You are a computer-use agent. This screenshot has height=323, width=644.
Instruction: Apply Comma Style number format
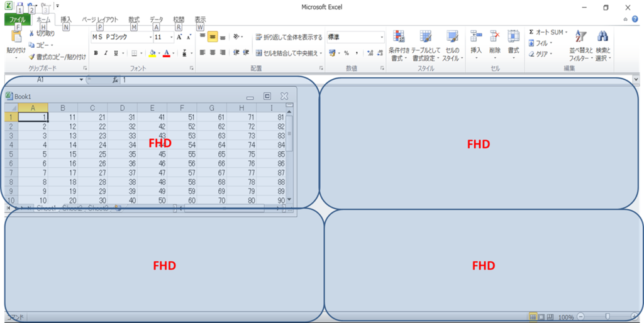pyautogui.click(x=357, y=53)
